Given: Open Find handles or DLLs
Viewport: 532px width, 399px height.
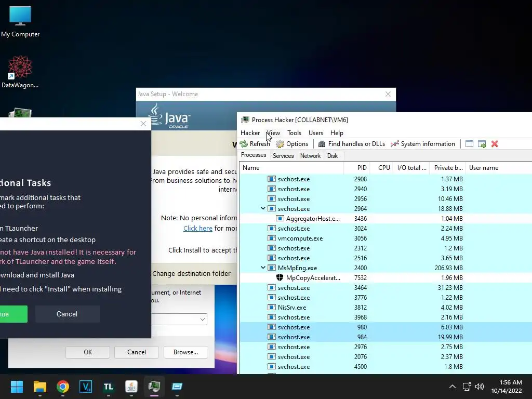Looking at the screenshot, I should 352,144.
